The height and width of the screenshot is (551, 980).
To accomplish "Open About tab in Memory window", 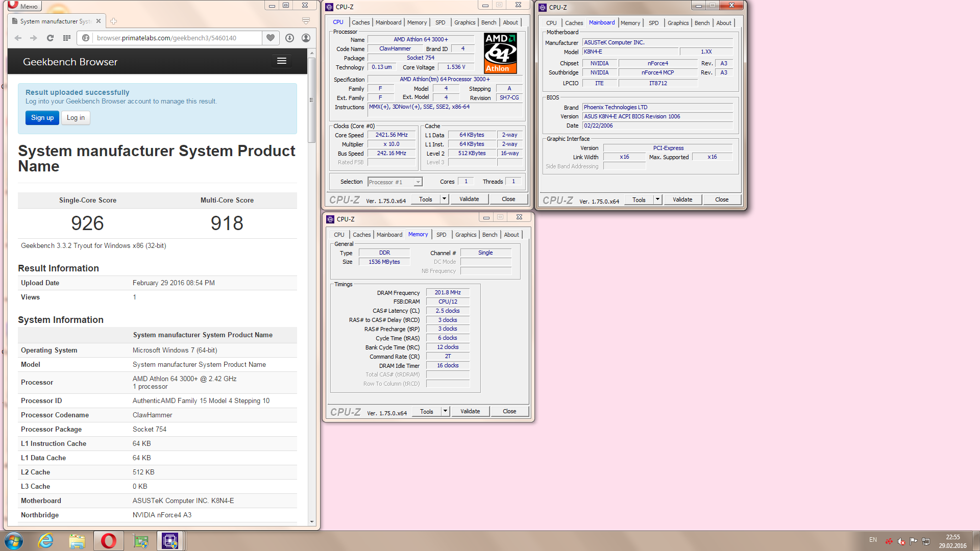I will (511, 235).
